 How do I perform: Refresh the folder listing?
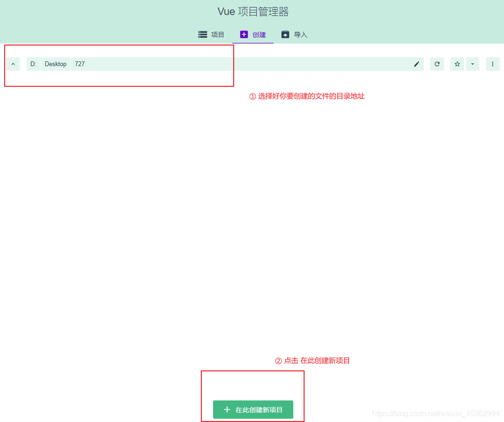[437, 64]
